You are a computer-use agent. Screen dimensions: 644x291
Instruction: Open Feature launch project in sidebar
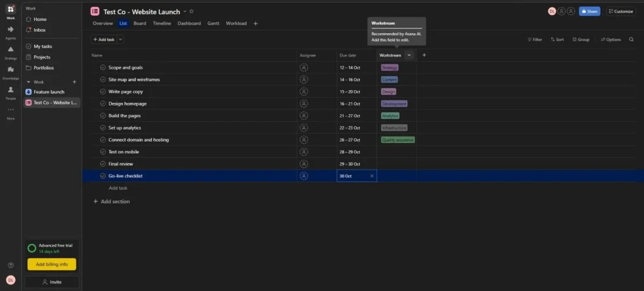49,92
